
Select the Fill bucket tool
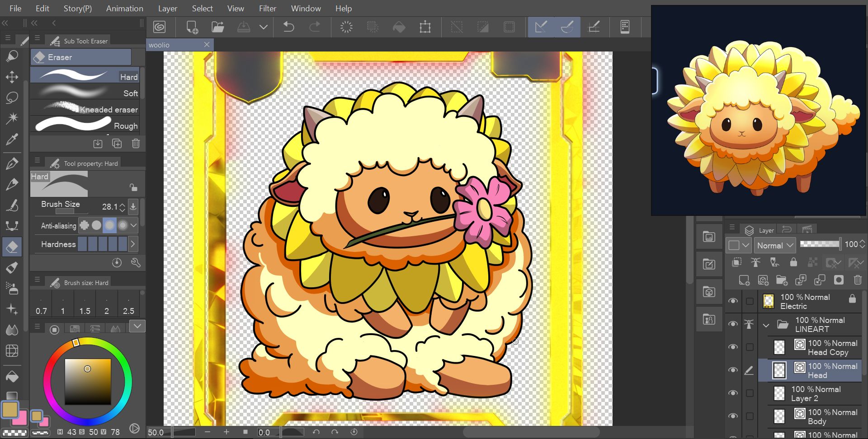coord(12,376)
